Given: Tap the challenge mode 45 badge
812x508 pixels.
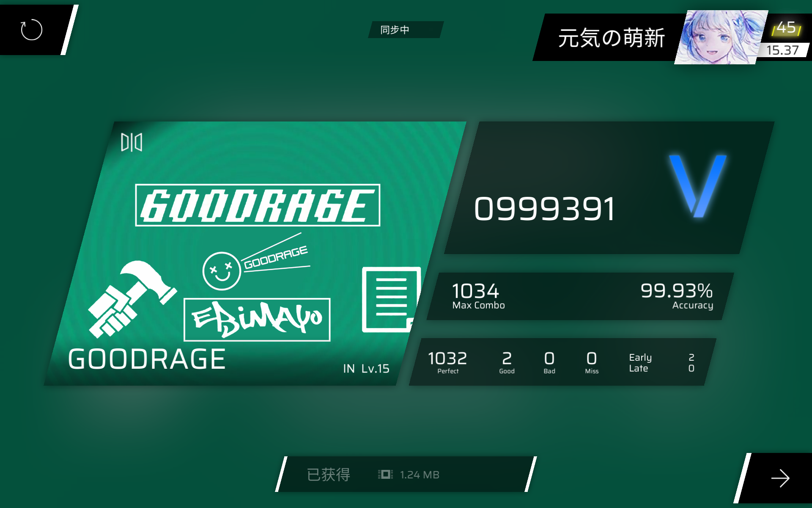Looking at the screenshot, I should pyautogui.click(x=787, y=28).
